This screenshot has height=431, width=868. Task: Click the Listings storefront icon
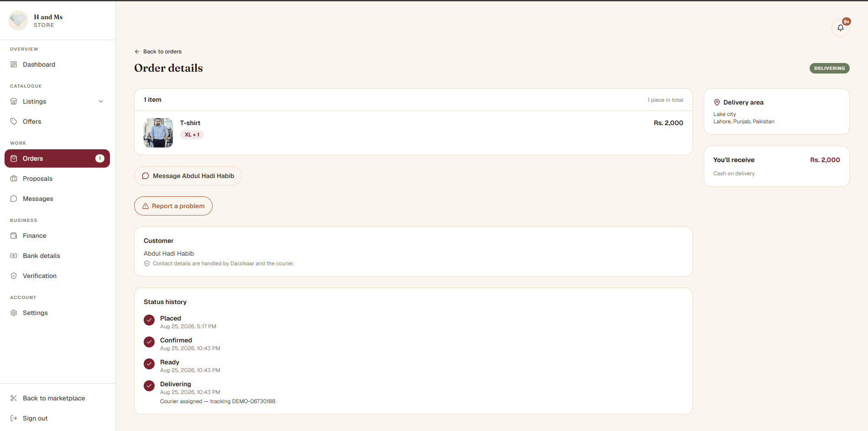[x=14, y=101]
